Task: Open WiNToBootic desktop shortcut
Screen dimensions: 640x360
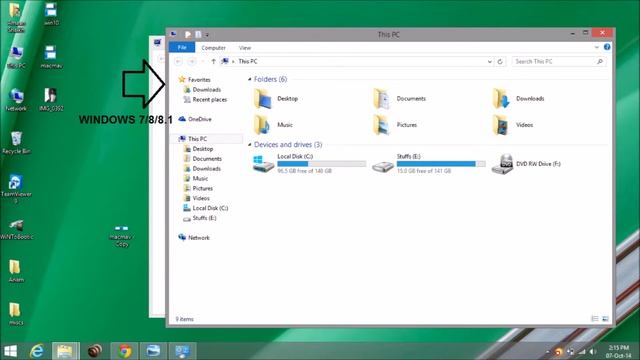Action: pos(16,229)
